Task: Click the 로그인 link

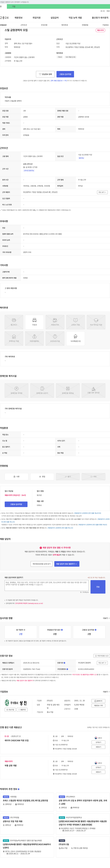Action: coord(103,11)
